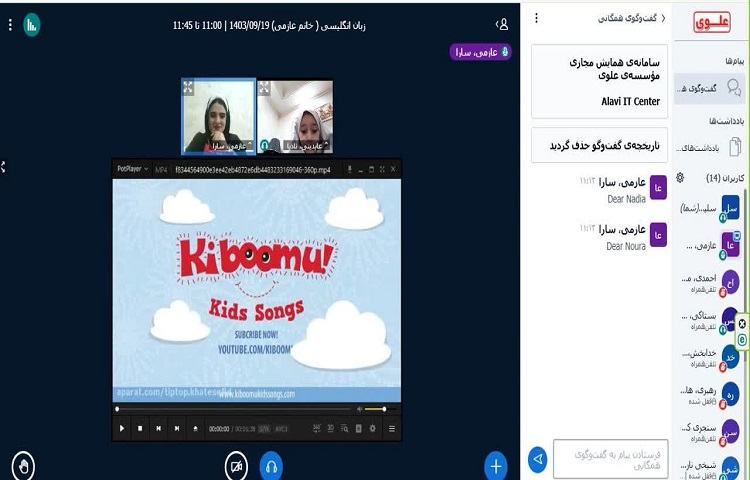Click the public chat message input field
Screen dimensions: 750x480
[x=610, y=459]
